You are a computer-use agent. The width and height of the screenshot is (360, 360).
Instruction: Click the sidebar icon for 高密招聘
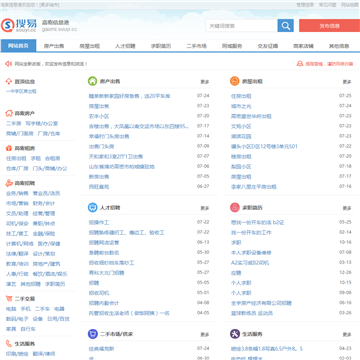pos(9,183)
